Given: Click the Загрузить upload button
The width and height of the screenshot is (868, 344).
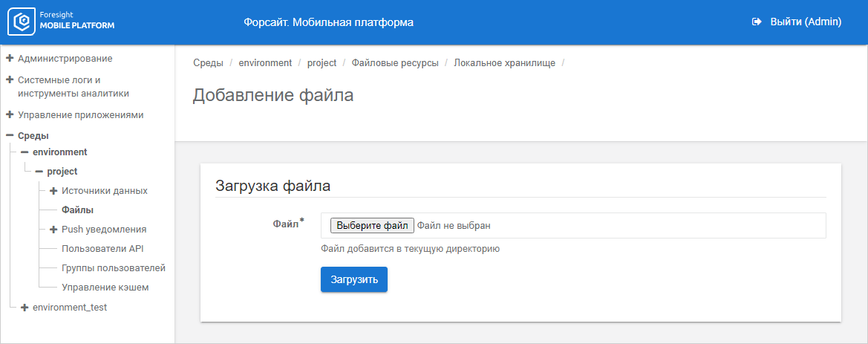Looking at the screenshot, I should [353, 279].
